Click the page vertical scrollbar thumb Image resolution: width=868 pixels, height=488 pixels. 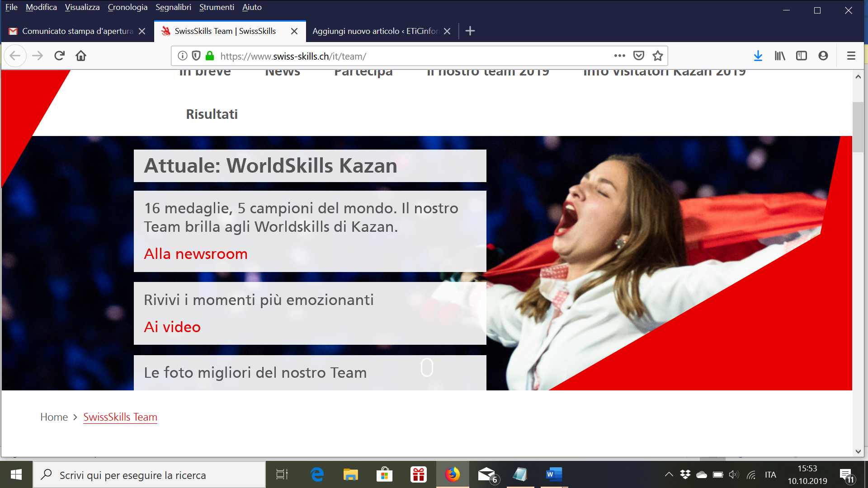click(858, 127)
